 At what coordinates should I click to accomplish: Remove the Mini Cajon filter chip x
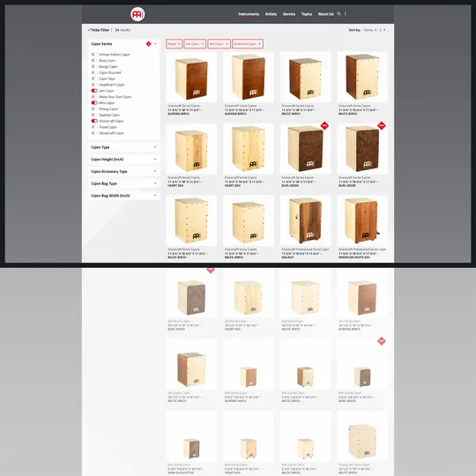(227, 44)
